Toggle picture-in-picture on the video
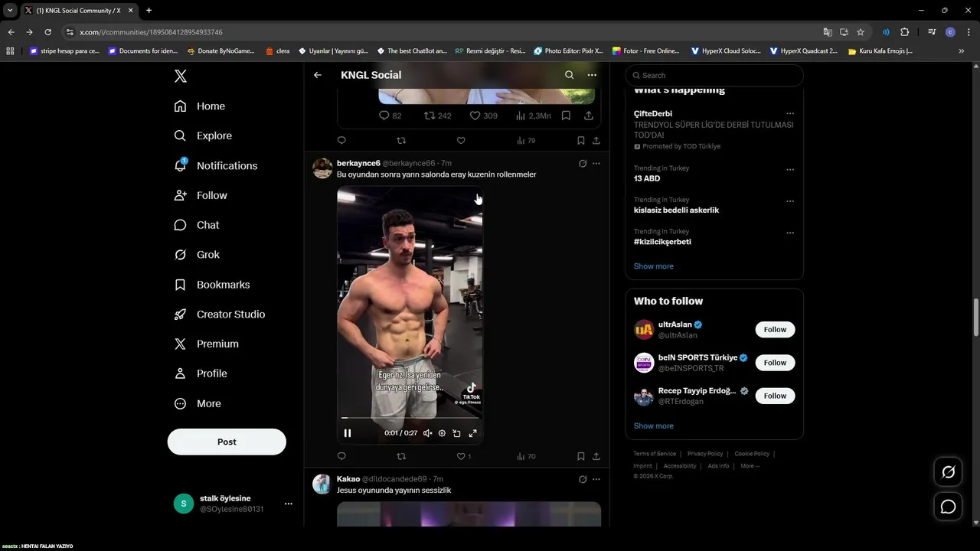 click(456, 433)
